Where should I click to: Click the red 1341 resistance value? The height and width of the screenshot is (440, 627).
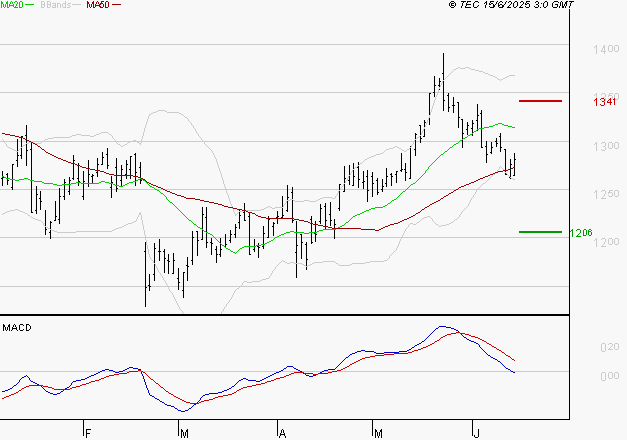pyautogui.click(x=605, y=102)
